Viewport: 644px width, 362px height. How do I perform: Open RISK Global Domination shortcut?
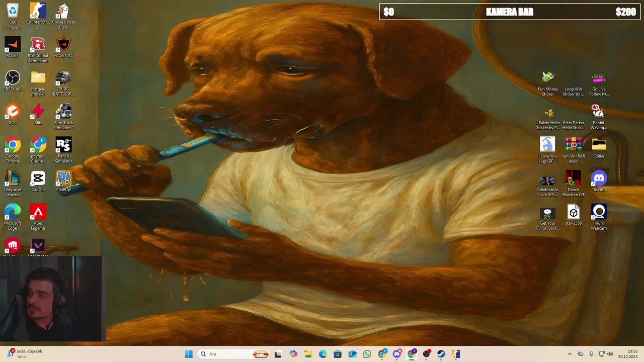[38, 50]
